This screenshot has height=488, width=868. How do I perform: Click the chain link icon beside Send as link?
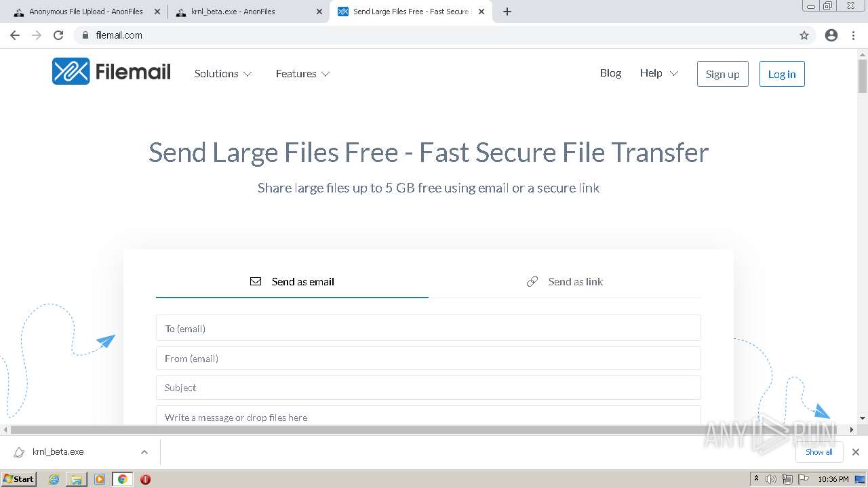click(x=532, y=281)
